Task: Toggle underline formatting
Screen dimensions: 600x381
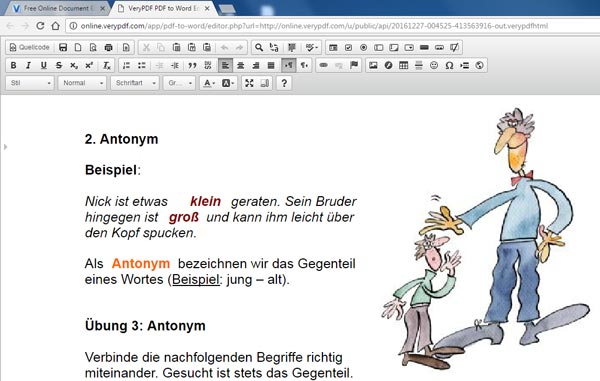Action: coord(44,65)
